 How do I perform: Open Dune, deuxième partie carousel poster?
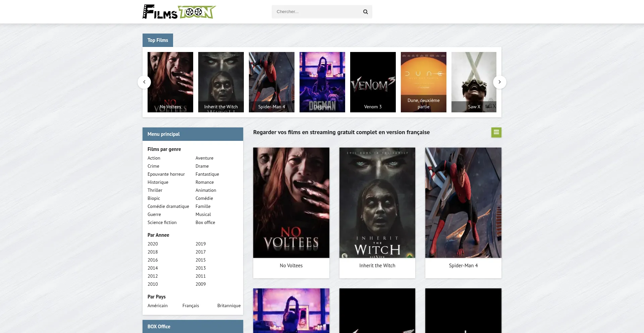coord(424,82)
